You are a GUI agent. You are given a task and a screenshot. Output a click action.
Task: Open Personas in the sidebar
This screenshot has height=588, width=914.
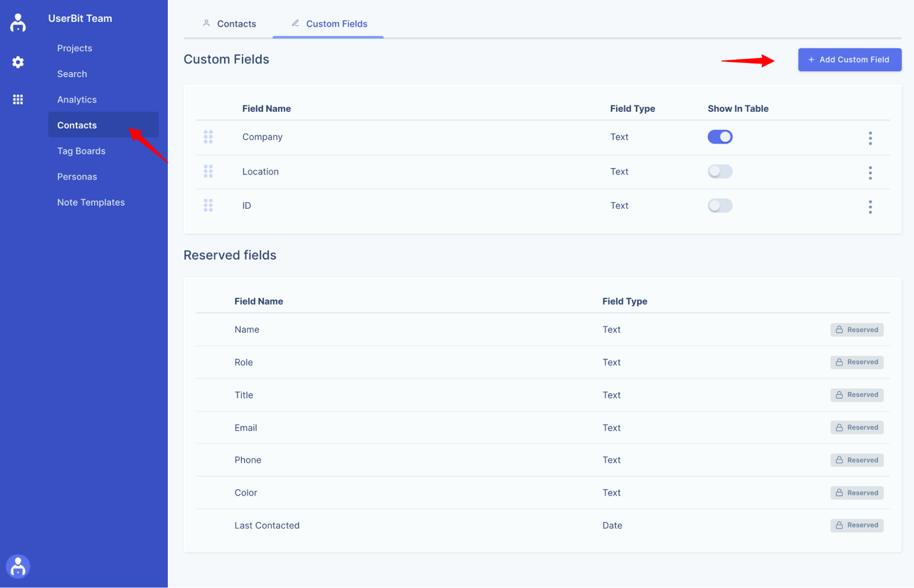coord(77,177)
